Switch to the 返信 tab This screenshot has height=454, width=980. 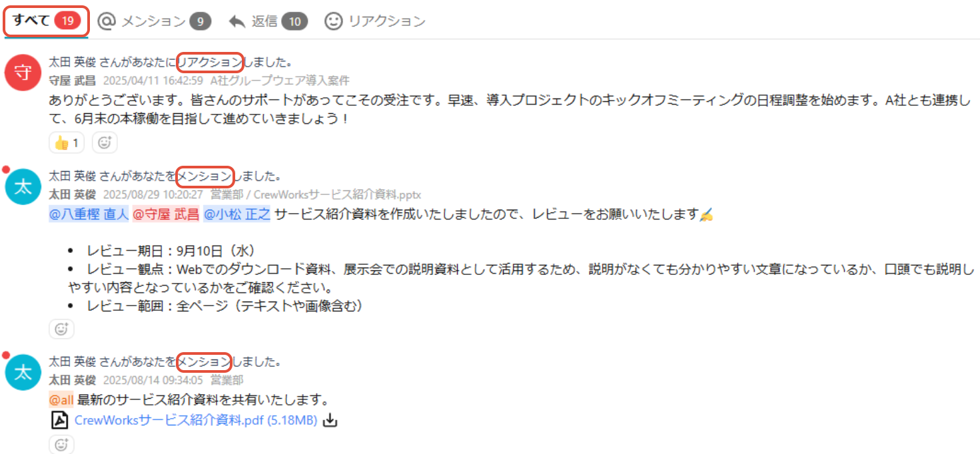(268, 21)
